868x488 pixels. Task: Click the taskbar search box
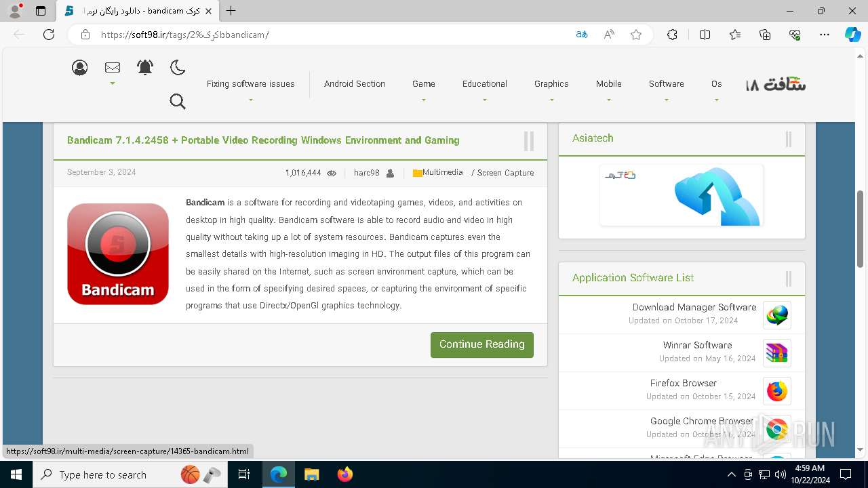tap(129, 474)
